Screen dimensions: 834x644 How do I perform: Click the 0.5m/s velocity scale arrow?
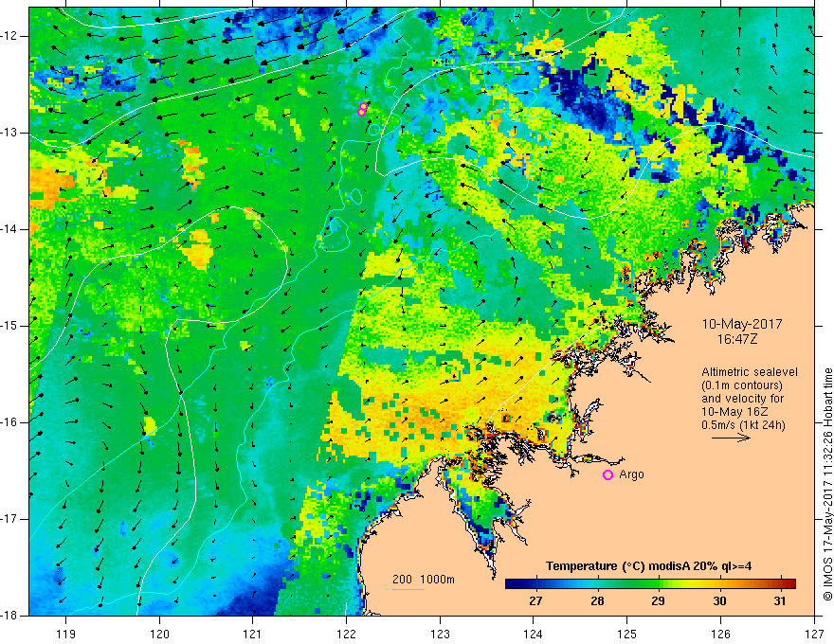click(x=731, y=438)
